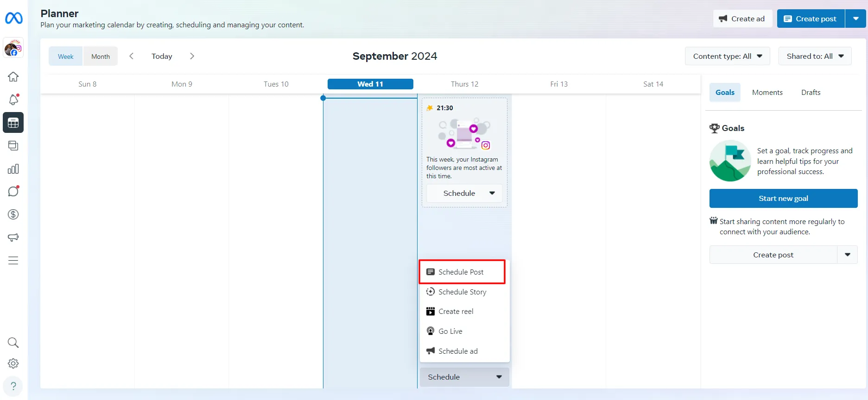Select the Sun 8 day header

(88, 84)
